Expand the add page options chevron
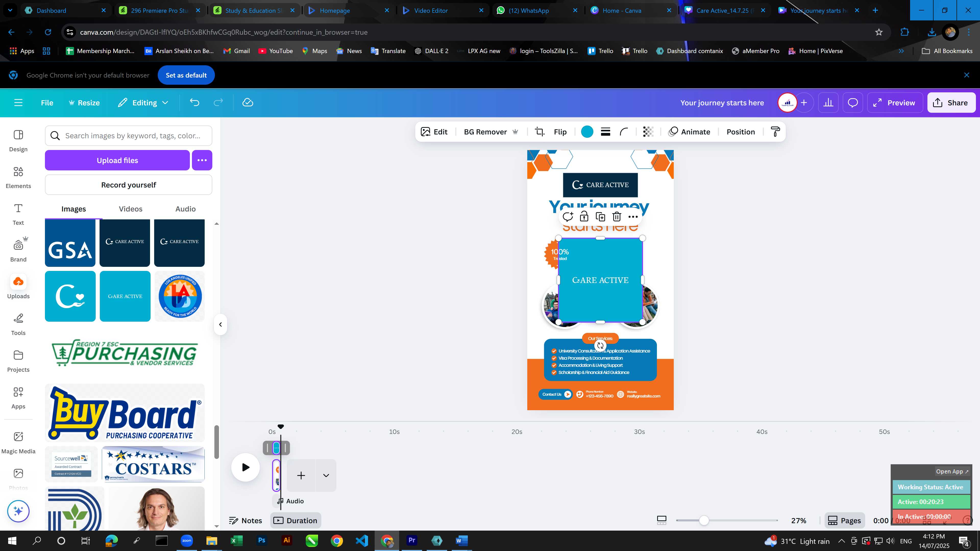The image size is (980, 551). click(x=326, y=475)
